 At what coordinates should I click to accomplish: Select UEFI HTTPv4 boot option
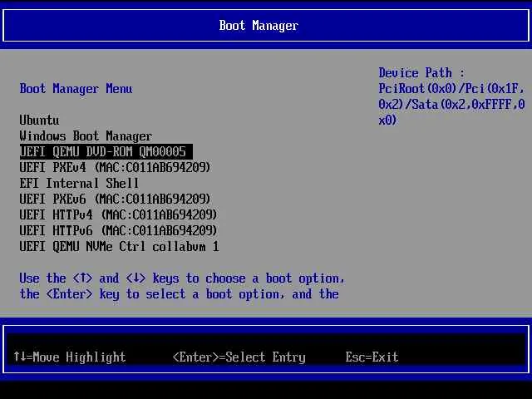[x=118, y=214]
